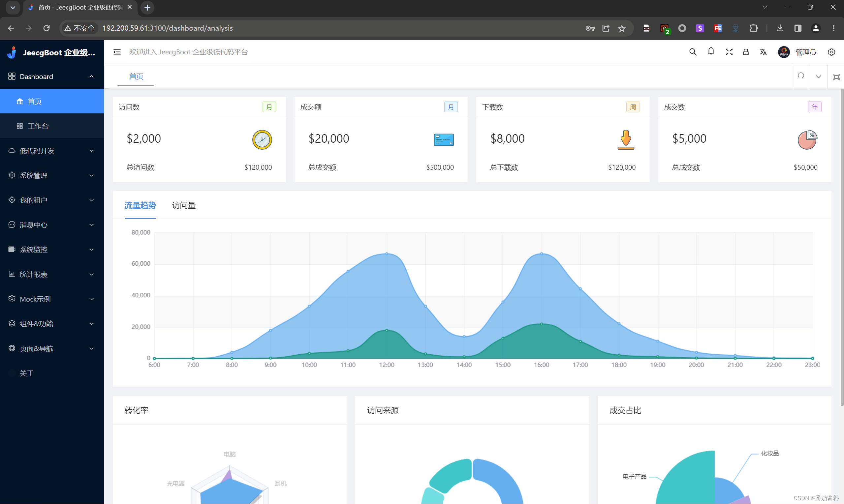
Task: Open a new browser tab
Action: 147,8
